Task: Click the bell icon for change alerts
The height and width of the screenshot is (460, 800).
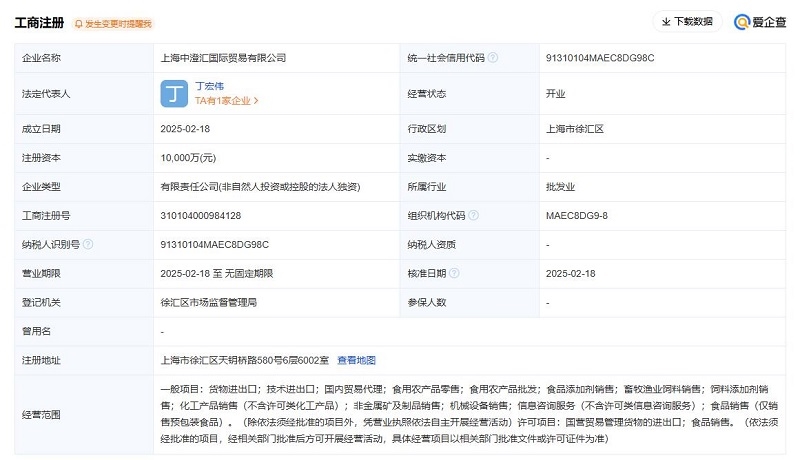Action: (x=79, y=24)
